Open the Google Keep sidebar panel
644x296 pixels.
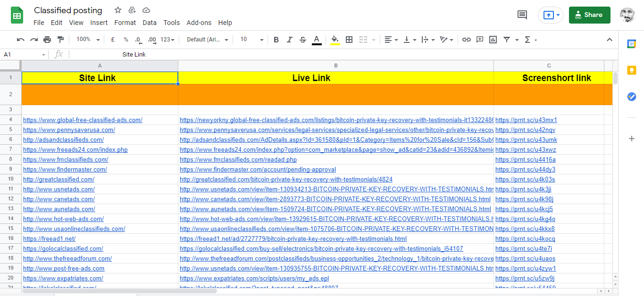click(x=631, y=70)
